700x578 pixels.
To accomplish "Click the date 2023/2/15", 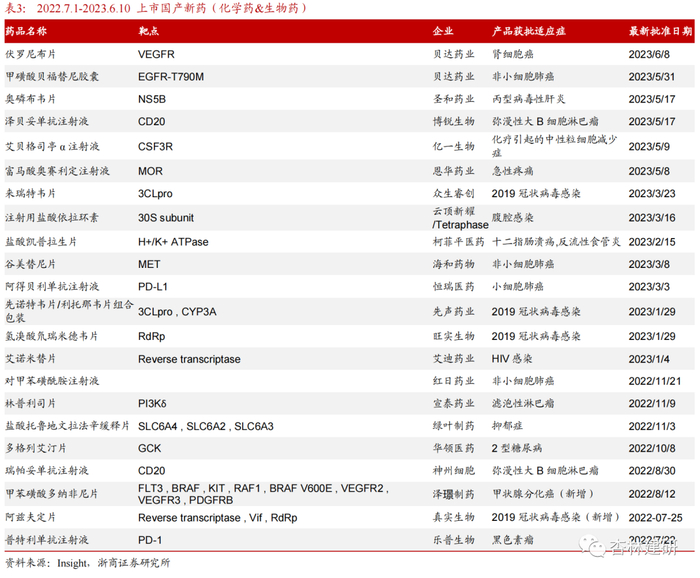I will [x=652, y=242].
